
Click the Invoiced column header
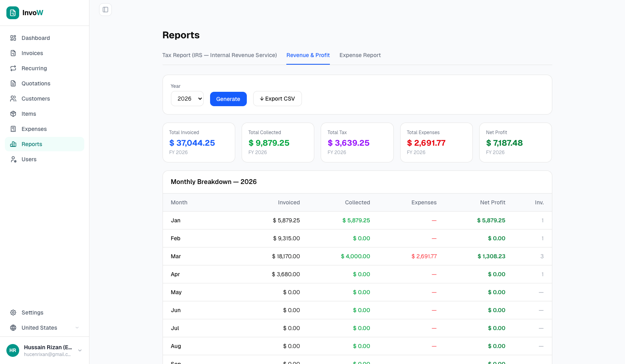pos(289,202)
